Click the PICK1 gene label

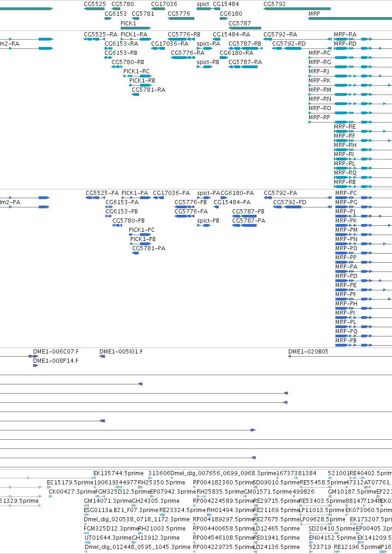pyautogui.click(x=129, y=23)
